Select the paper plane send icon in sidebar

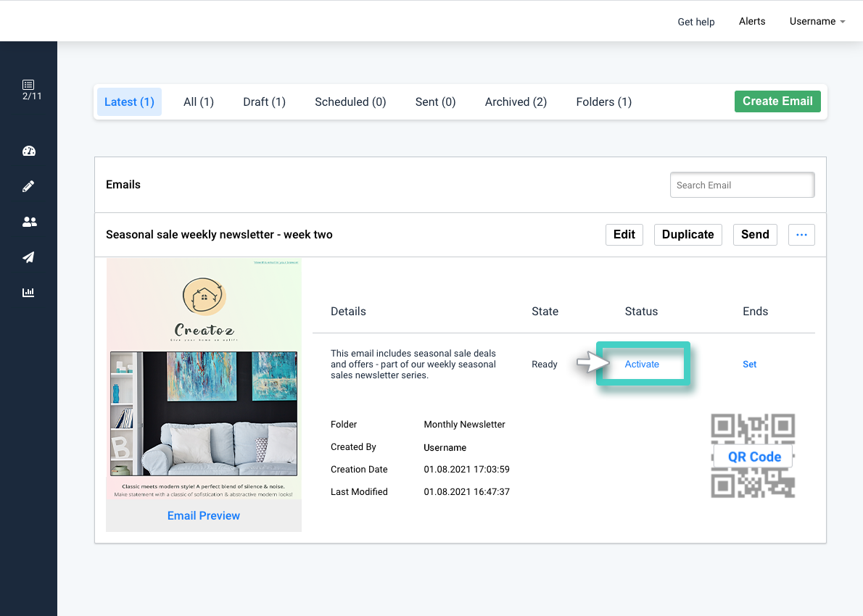(28, 257)
